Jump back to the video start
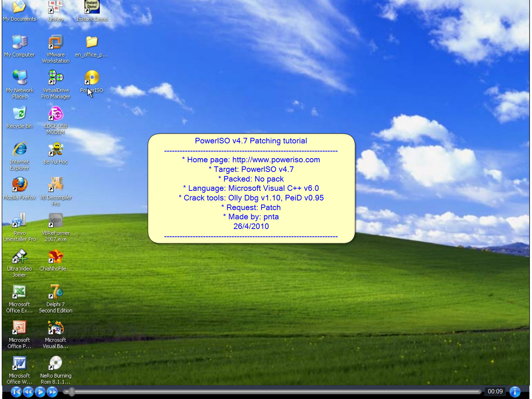The image size is (532, 399). click(x=16, y=392)
